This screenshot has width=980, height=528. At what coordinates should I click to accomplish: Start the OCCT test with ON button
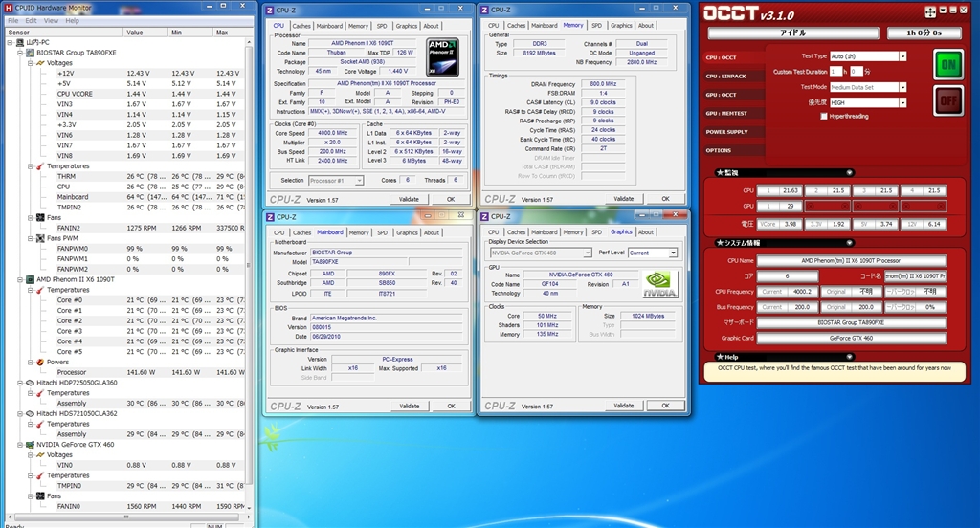tap(948, 65)
